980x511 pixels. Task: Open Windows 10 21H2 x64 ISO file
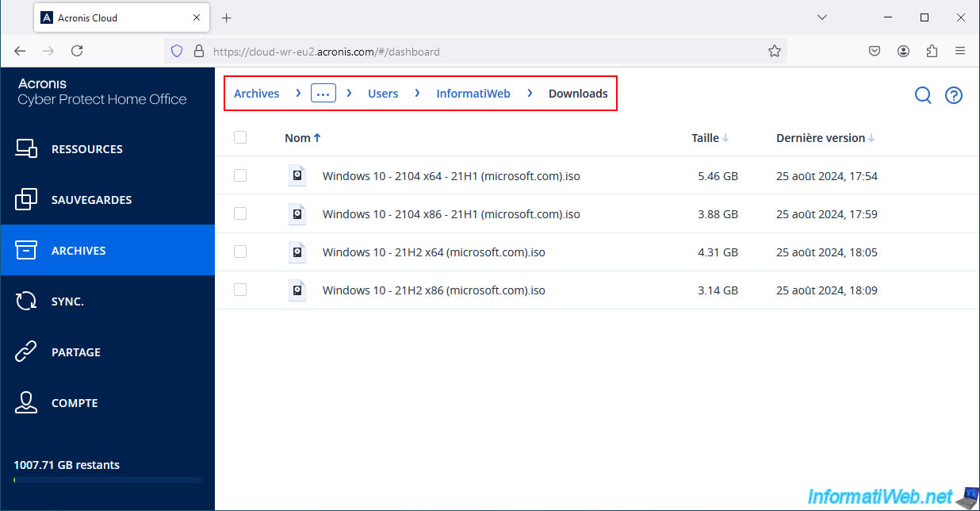tap(434, 252)
